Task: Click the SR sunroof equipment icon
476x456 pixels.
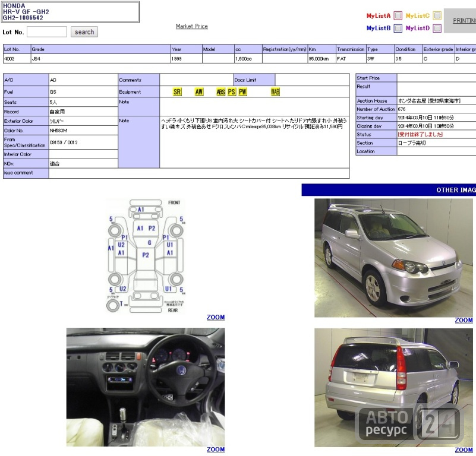Action: click(177, 92)
